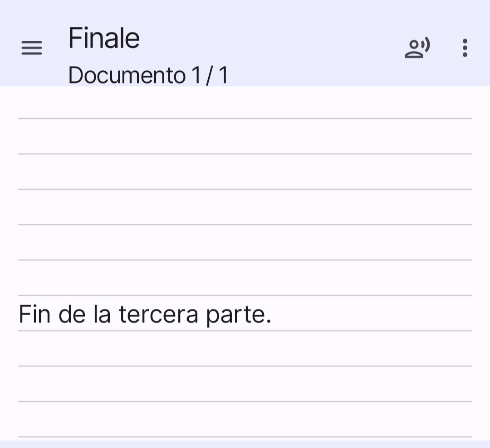
Task: Place cursor in empty space after "parte."
Action: tap(371, 313)
